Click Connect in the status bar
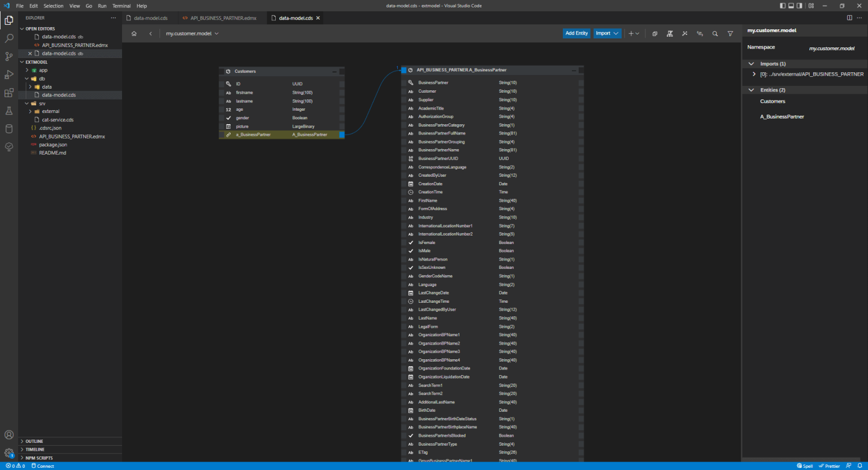Image resolution: width=868 pixels, height=470 pixels. point(45,465)
